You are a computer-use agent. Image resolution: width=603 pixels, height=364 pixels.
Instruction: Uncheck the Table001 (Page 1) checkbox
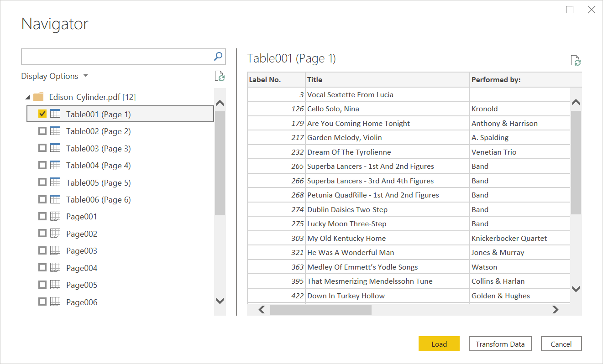pos(42,114)
